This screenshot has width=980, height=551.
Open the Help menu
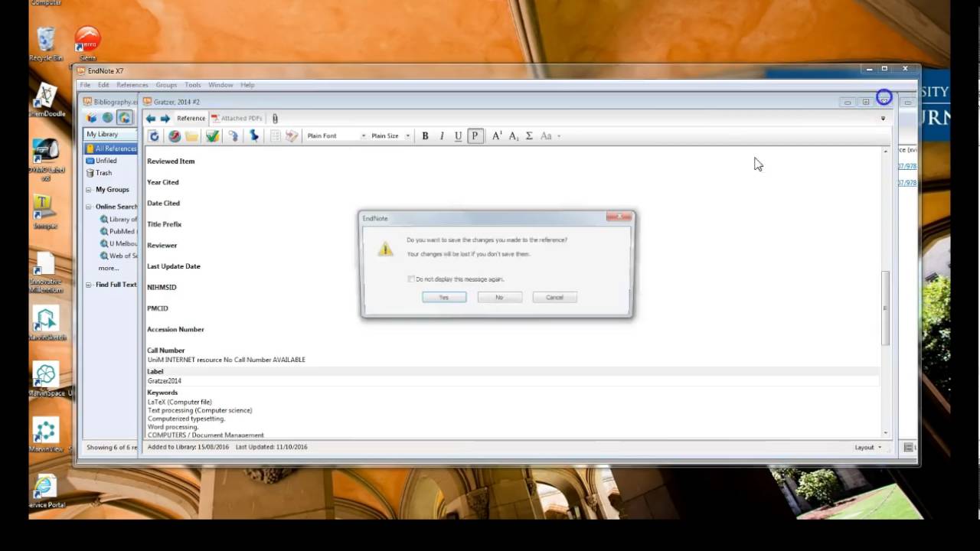[247, 85]
